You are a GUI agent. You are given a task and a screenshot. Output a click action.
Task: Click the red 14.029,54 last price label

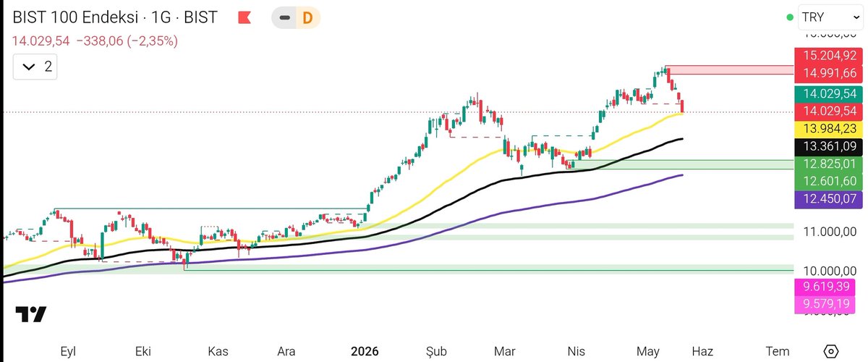[x=829, y=111]
